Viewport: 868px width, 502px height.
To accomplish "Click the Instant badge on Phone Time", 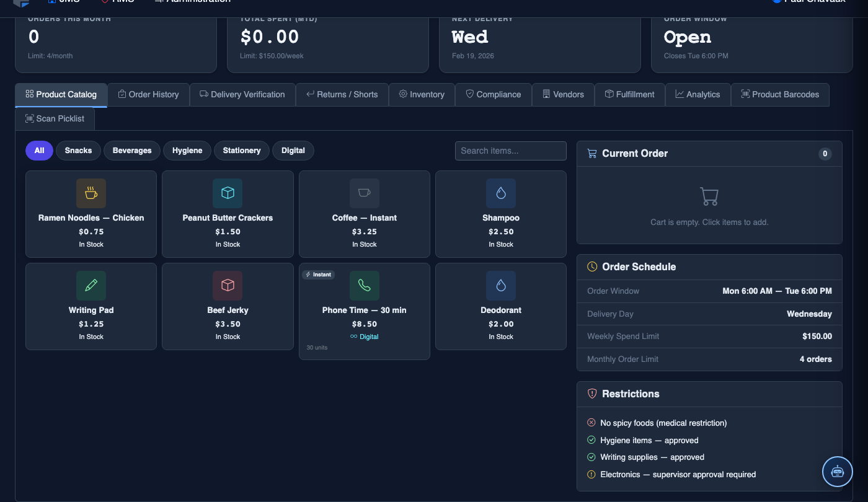I will 319,275.
